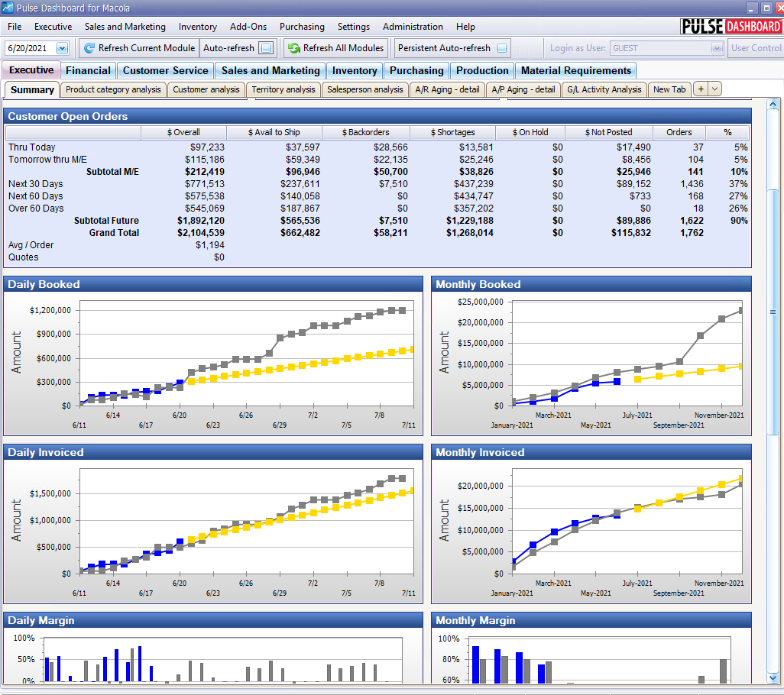784x695 pixels.
Task: Click the Backorders column header
Action: 370,132
